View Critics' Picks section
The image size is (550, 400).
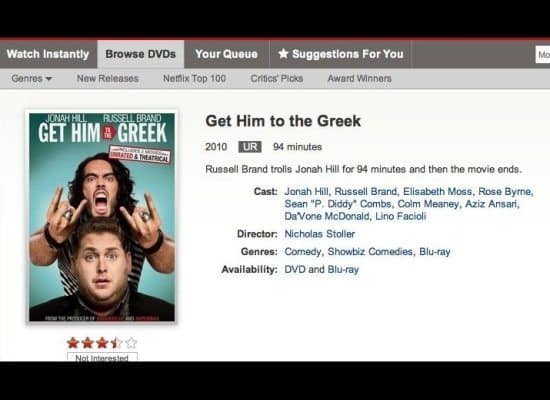click(x=277, y=78)
